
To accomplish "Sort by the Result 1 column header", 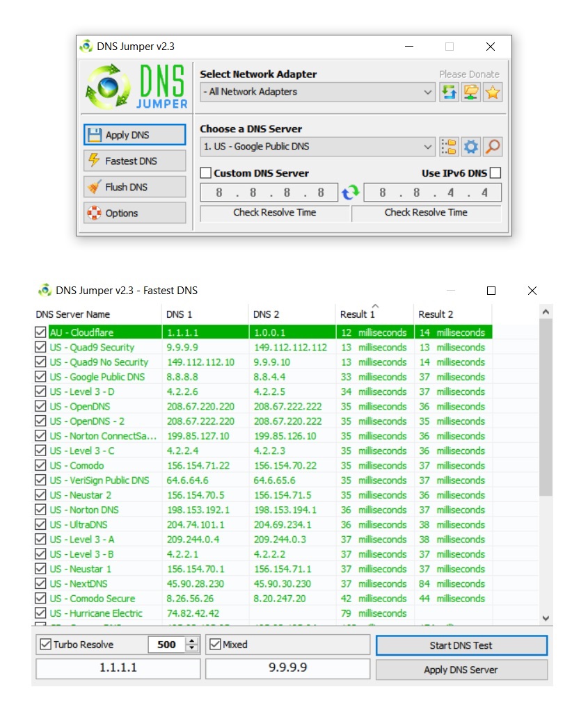I will pyautogui.click(x=374, y=314).
